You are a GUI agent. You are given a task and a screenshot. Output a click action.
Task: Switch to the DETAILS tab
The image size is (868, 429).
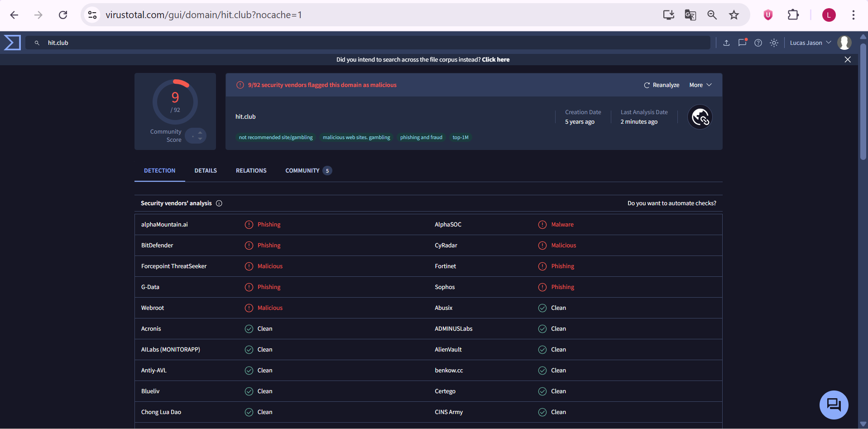click(206, 171)
